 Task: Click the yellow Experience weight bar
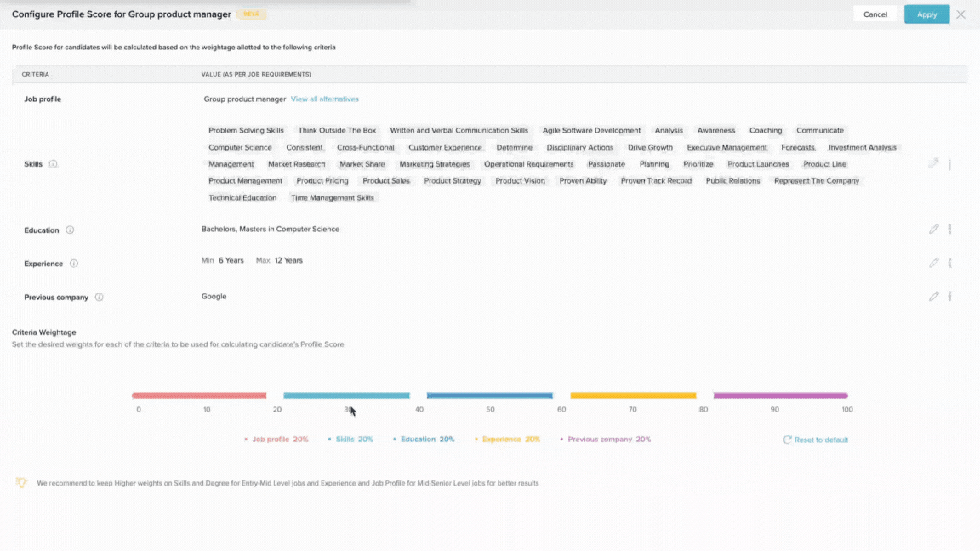(x=633, y=395)
